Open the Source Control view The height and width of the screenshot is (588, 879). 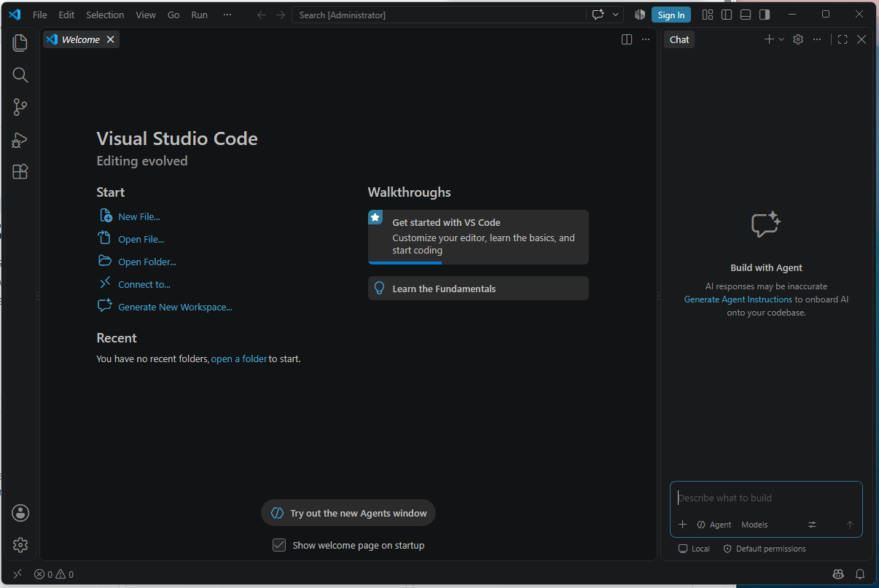20,107
